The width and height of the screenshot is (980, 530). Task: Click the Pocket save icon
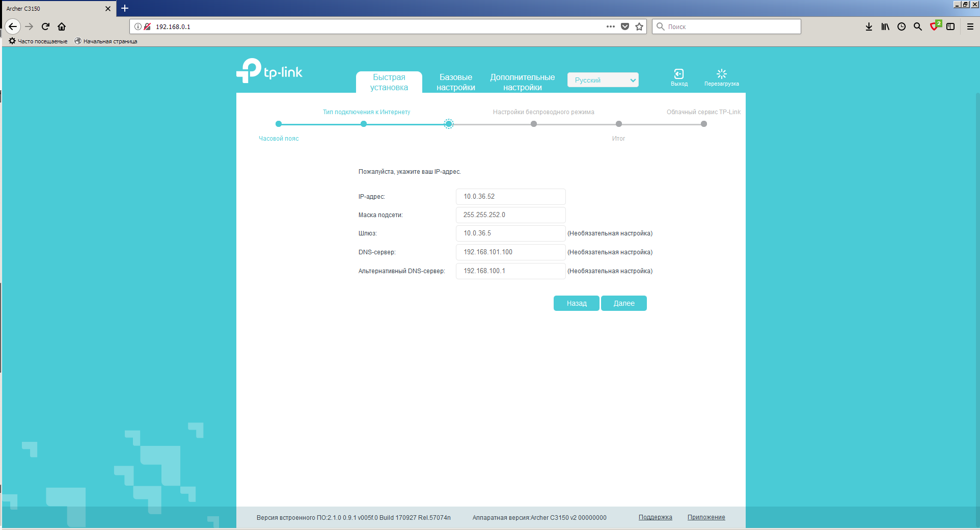pyautogui.click(x=625, y=26)
